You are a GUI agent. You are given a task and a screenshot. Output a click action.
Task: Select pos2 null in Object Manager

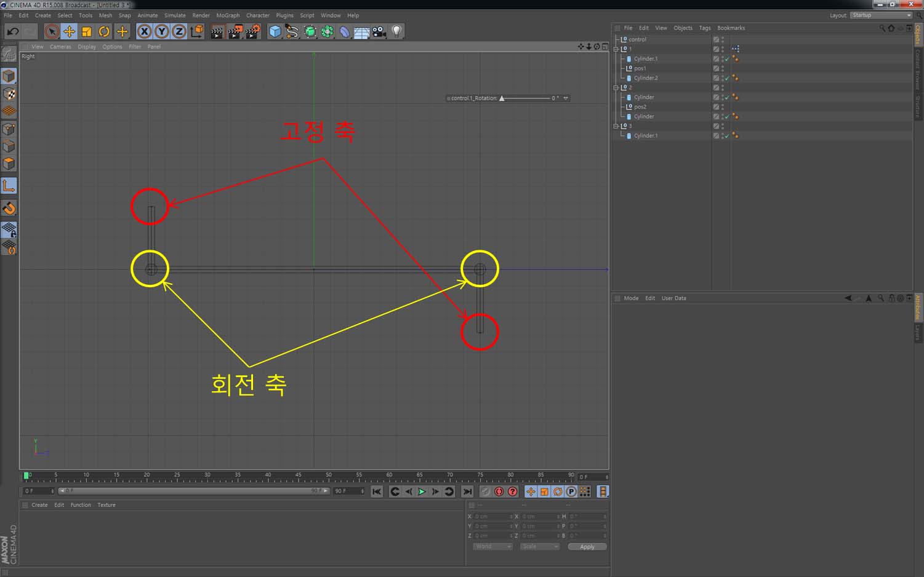640,107
